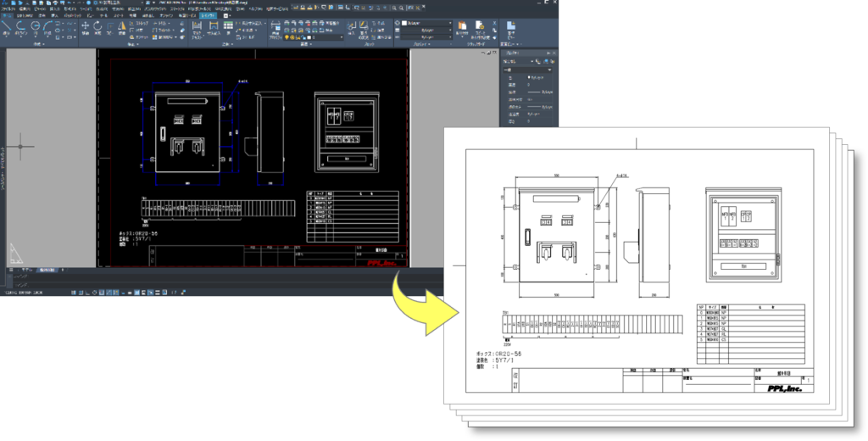Click the Cut scissors icon in clipboard panel
The image size is (868, 441).
coord(494,24)
